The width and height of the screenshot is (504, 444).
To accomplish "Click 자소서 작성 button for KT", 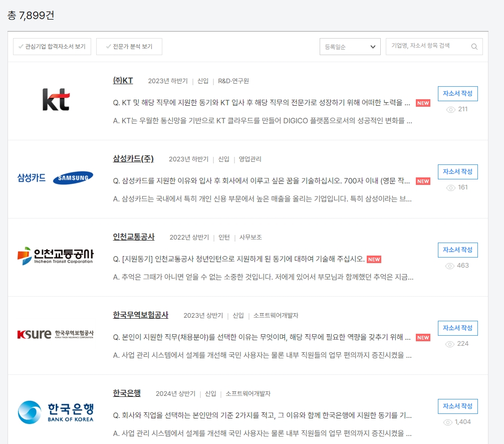I will pos(458,94).
